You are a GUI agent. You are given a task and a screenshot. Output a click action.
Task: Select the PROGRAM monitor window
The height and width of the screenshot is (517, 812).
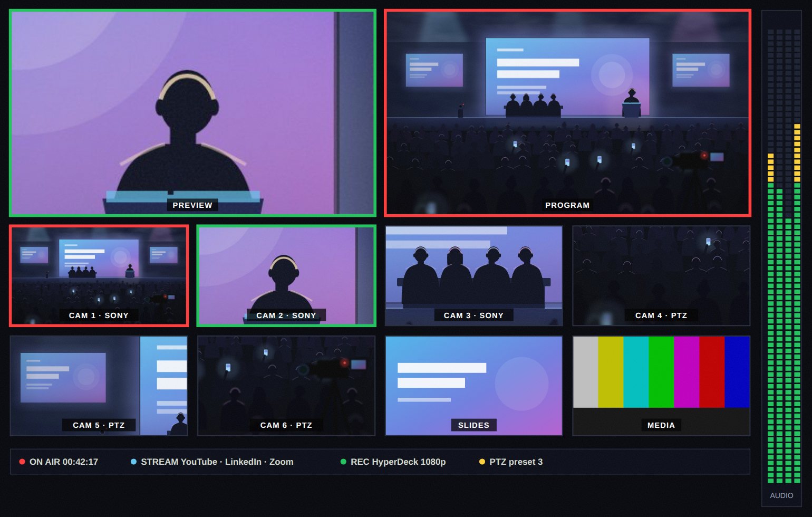pos(567,113)
